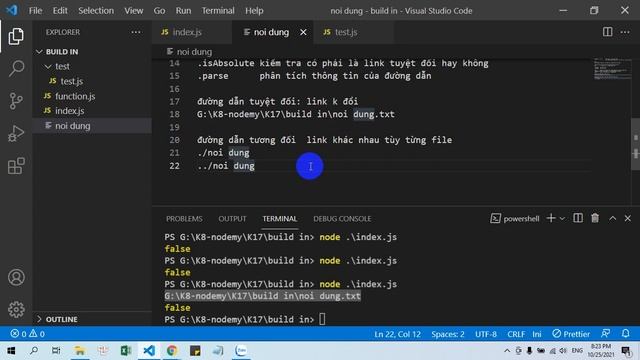Kill terminal with trash icon
The width and height of the screenshot is (640, 360).
click(x=595, y=218)
